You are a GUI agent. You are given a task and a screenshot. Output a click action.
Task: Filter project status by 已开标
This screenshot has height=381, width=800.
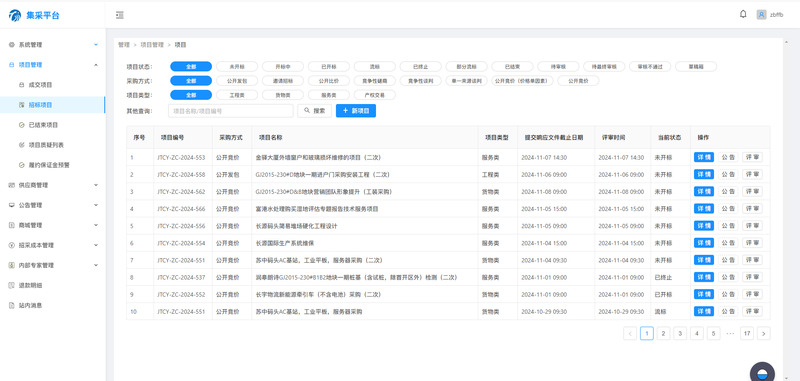click(x=329, y=66)
